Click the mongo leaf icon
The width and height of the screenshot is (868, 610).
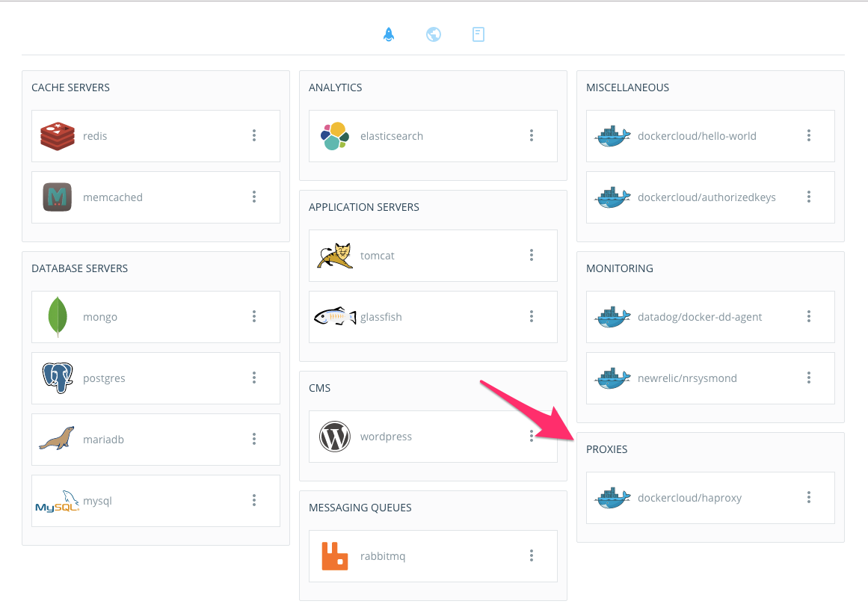pos(58,317)
